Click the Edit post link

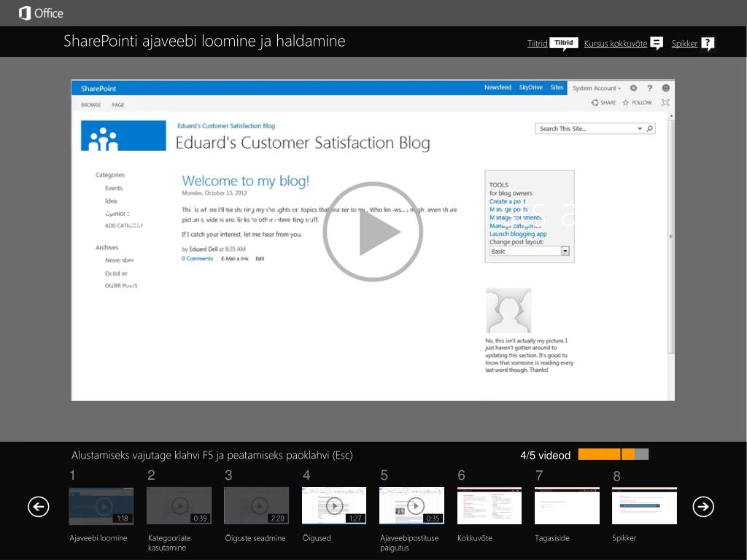coord(260,259)
